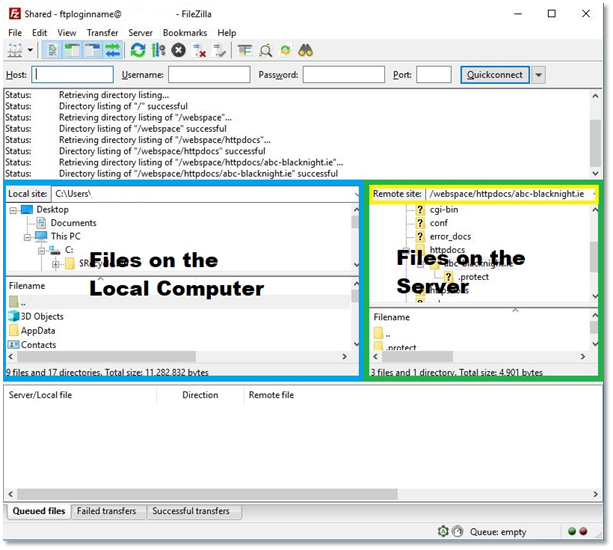Toggle the remote directory tree view
The height and width of the screenshot is (550, 613).
click(x=93, y=50)
